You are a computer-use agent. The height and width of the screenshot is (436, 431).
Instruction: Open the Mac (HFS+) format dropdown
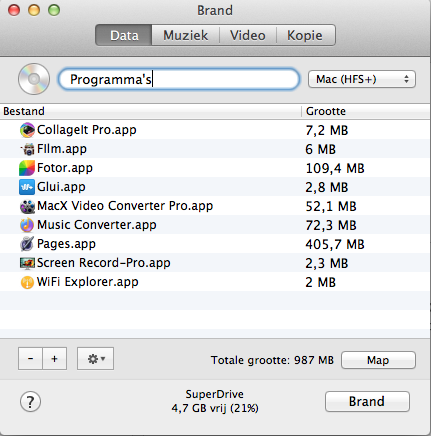point(362,79)
